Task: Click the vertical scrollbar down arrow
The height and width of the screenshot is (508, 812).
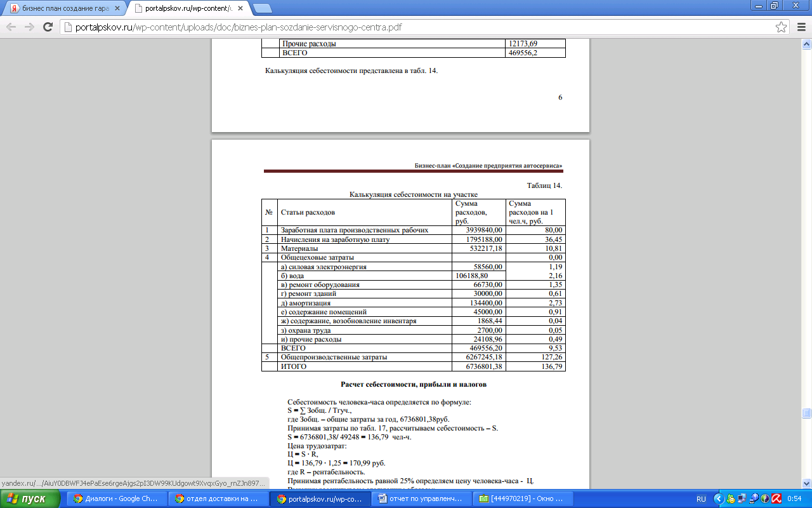Action: (807, 483)
